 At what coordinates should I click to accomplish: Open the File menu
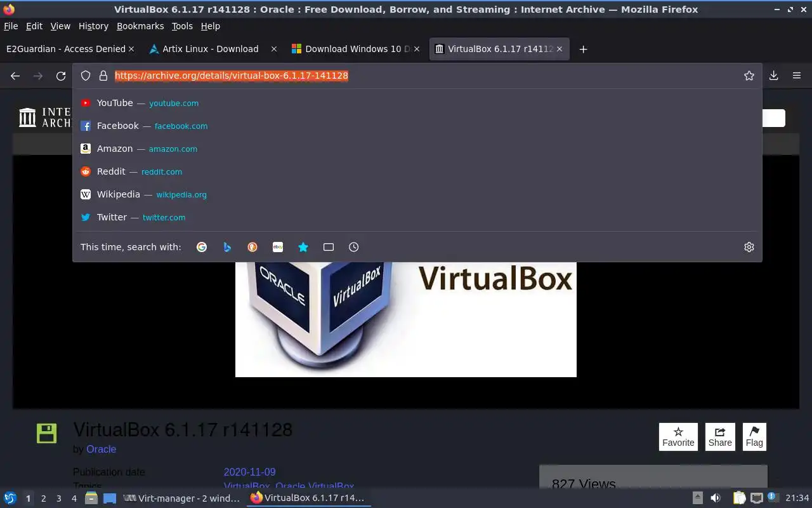(x=11, y=26)
